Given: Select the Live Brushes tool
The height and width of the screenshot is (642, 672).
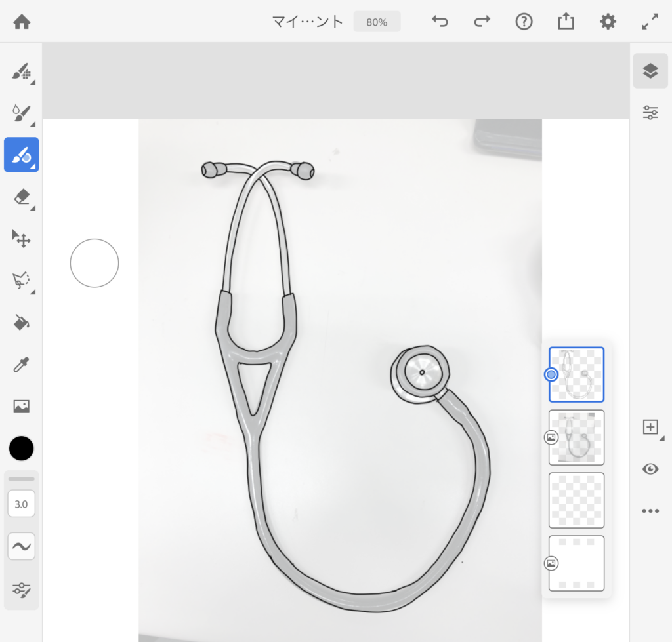Looking at the screenshot, I should pyautogui.click(x=22, y=113).
